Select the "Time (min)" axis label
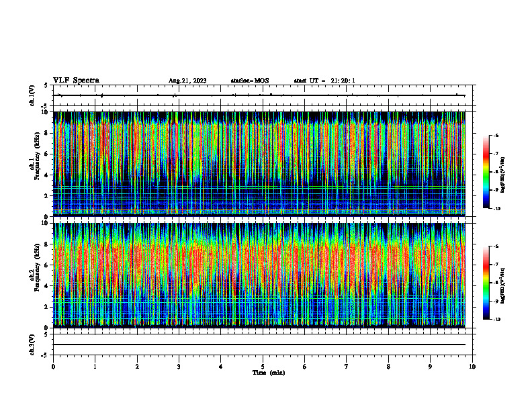The width and height of the screenshot is (532, 411). click(x=269, y=373)
